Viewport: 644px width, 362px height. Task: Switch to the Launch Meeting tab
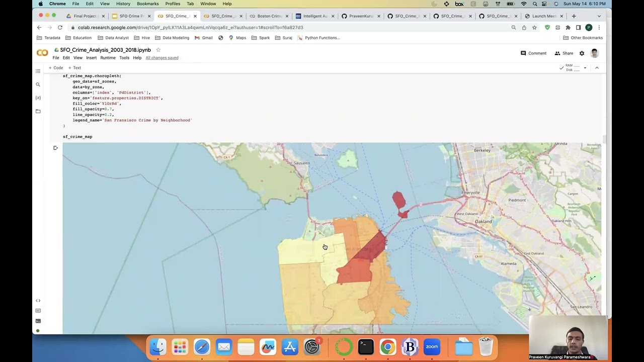[x=543, y=16]
